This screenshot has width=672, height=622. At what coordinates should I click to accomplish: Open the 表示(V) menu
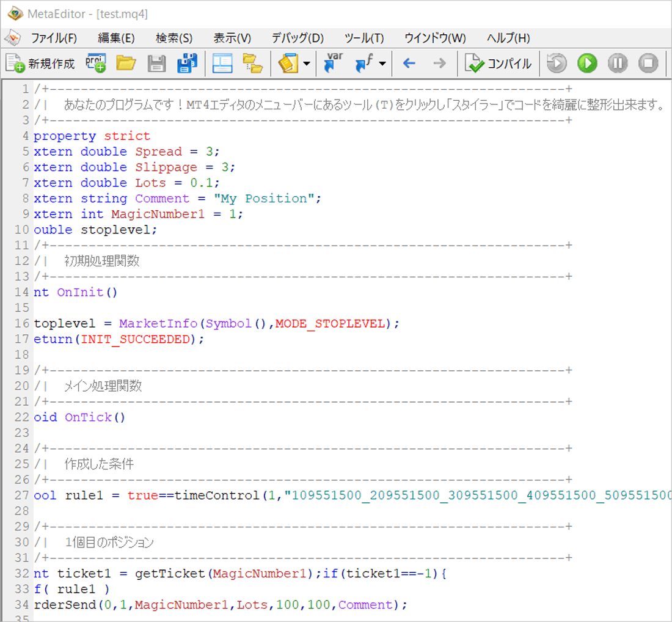coord(232,38)
